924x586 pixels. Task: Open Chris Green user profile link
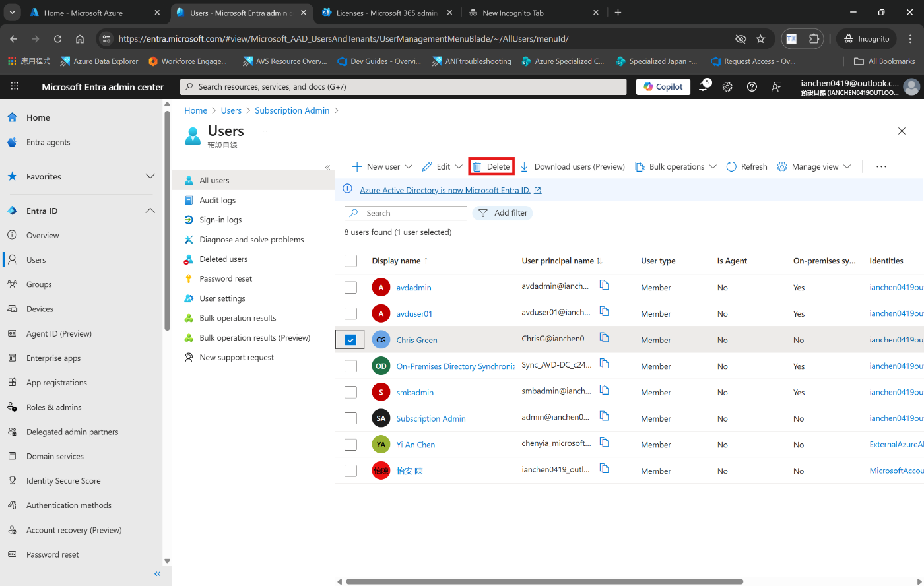[416, 340]
